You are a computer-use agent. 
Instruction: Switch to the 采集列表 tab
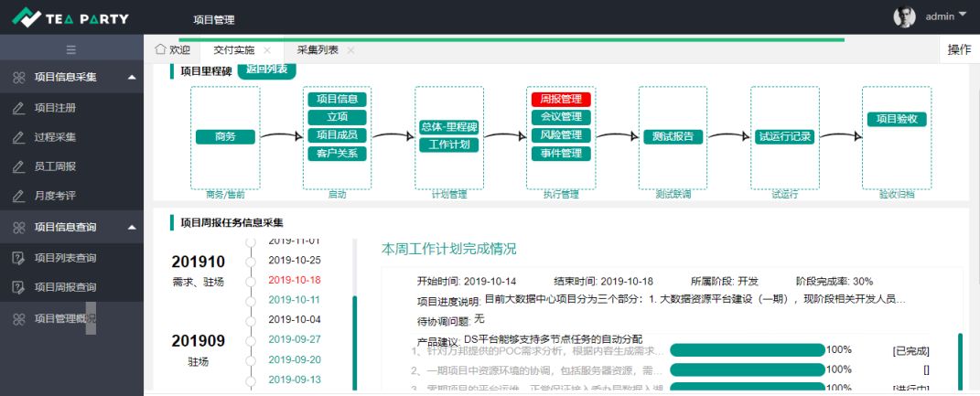point(318,50)
